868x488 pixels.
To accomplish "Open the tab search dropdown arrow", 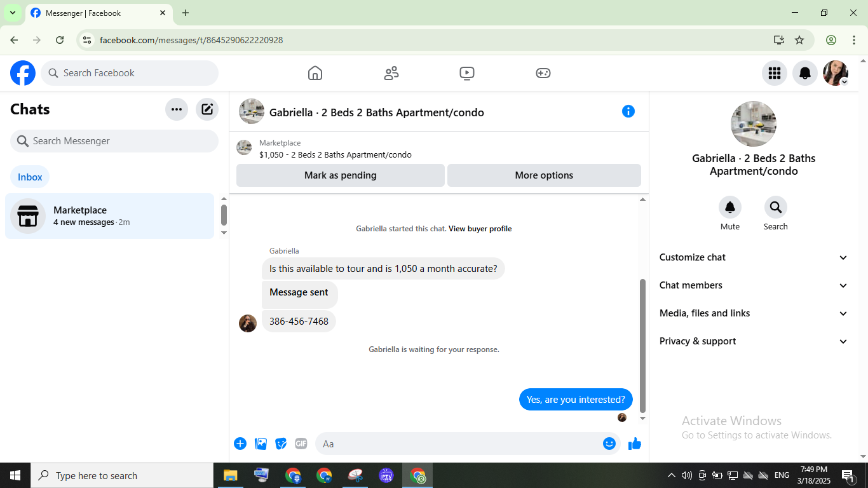I will click(x=13, y=13).
